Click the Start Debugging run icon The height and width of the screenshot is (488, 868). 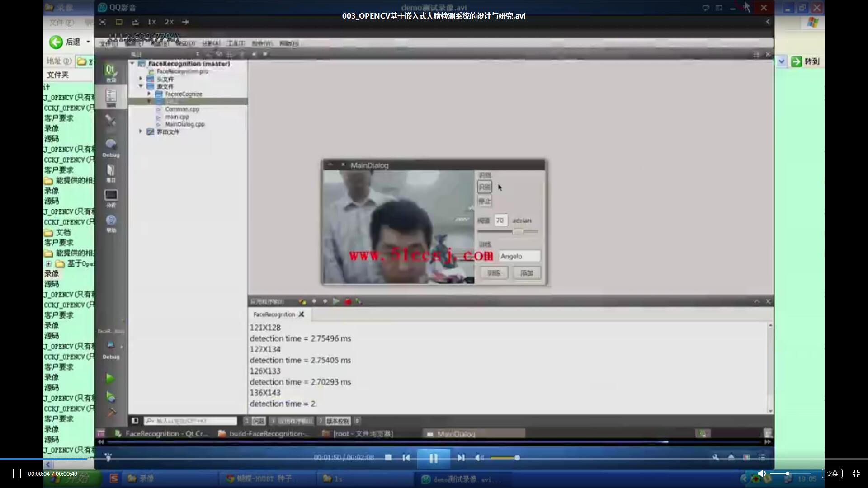(110, 397)
